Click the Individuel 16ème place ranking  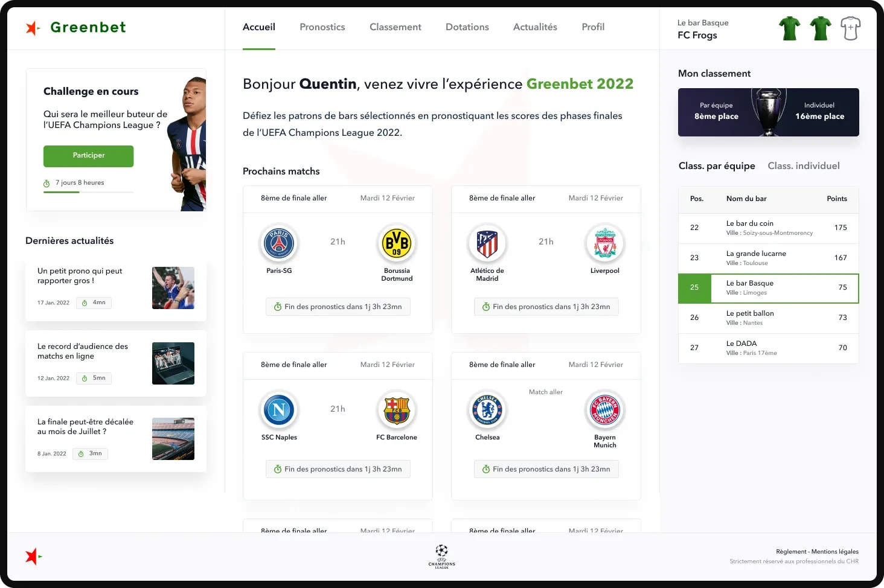click(819, 111)
